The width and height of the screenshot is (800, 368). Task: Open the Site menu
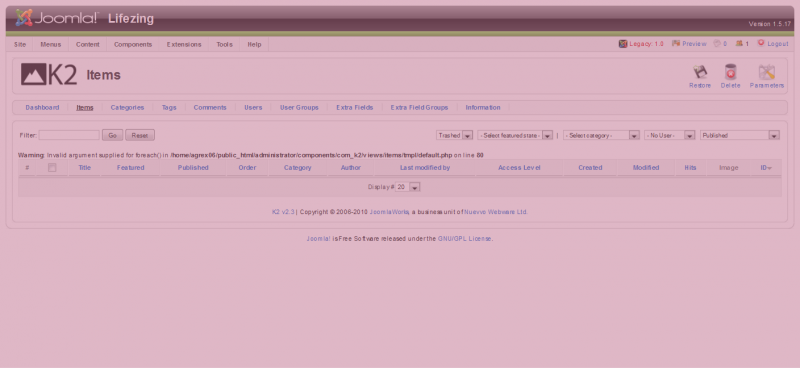(x=20, y=44)
